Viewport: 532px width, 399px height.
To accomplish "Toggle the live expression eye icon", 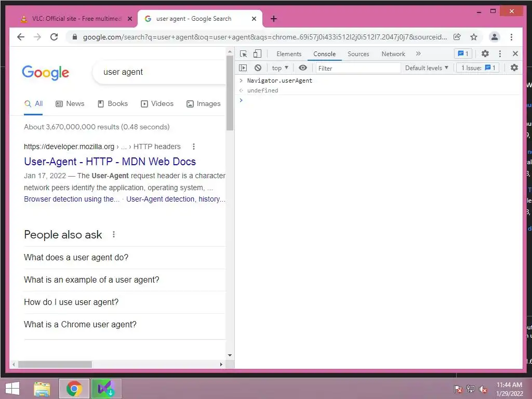I will (303, 68).
